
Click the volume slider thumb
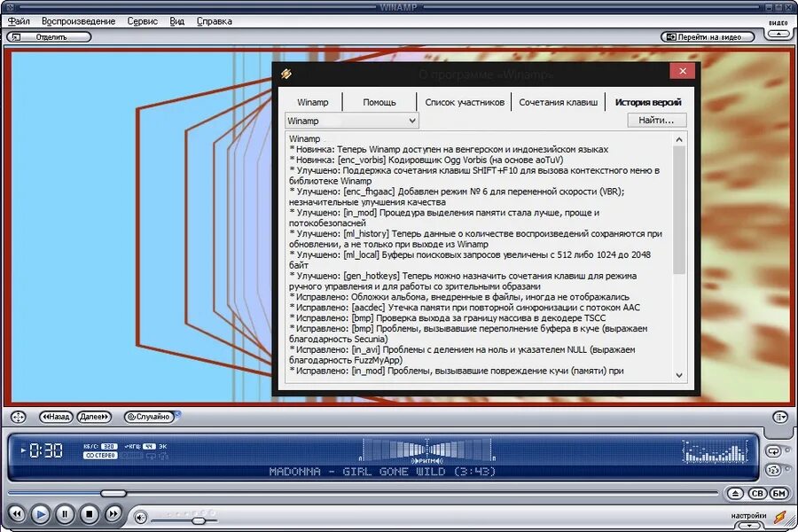pos(199,520)
